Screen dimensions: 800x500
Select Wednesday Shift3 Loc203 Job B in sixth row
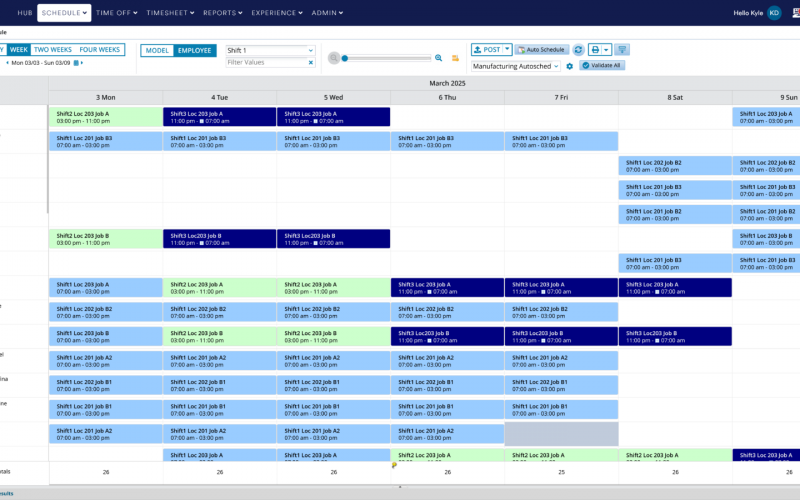333,239
